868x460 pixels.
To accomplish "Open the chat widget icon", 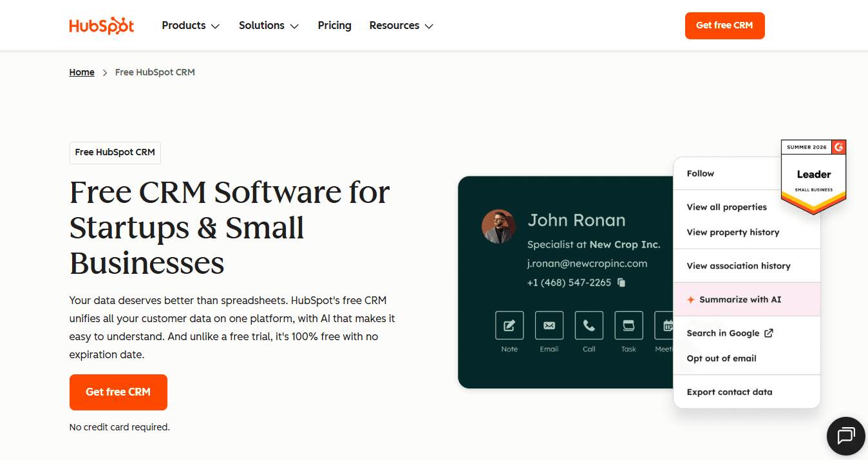I will click(x=845, y=436).
